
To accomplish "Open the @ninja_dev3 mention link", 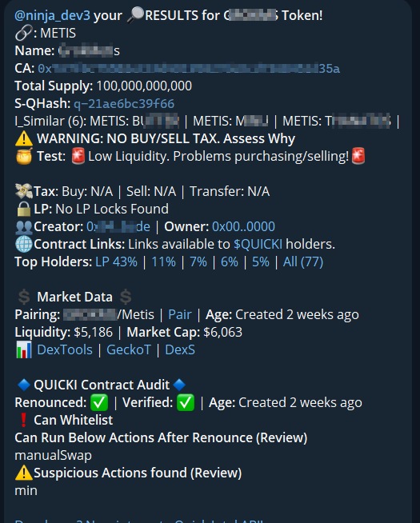I will [x=52, y=16].
